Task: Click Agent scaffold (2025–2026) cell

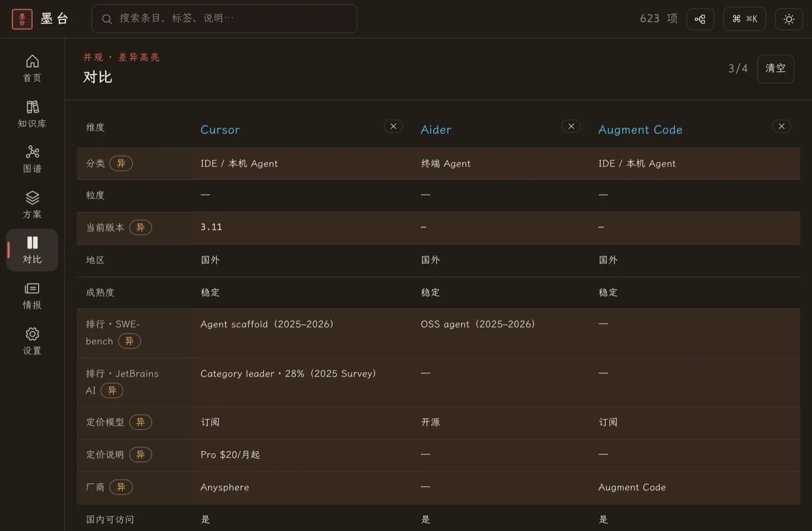Action: pyautogui.click(x=267, y=324)
